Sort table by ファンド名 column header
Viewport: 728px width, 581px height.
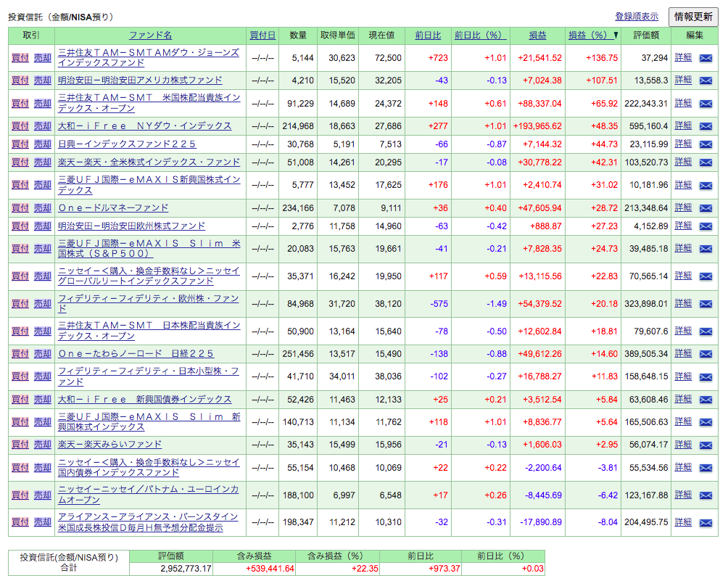pyautogui.click(x=150, y=36)
